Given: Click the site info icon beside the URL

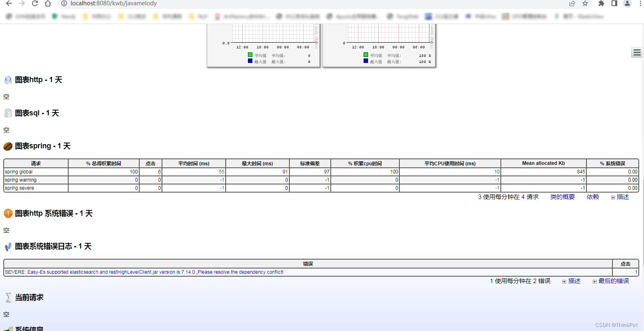Looking at the screenshot, I should click(x=64, y=3).
